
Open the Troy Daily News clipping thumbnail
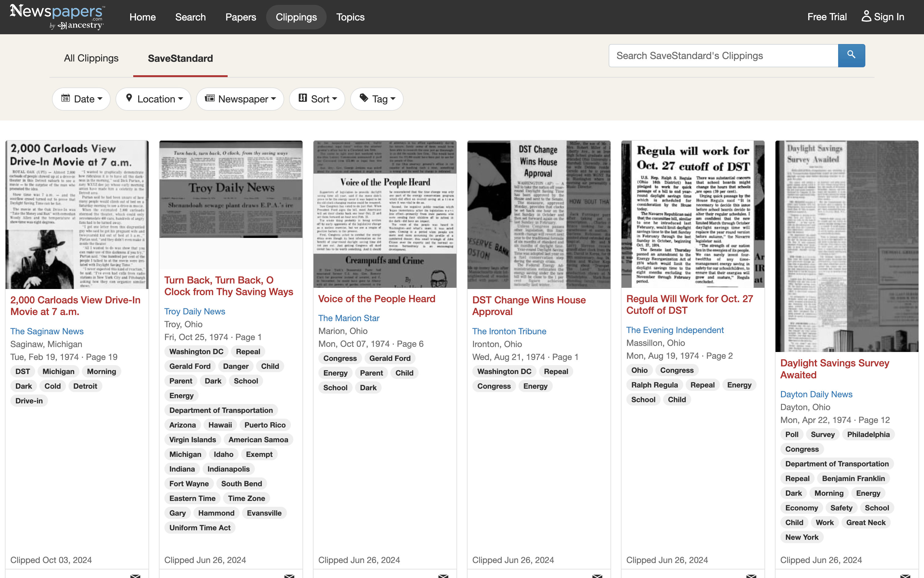click(x=231, y=189)
